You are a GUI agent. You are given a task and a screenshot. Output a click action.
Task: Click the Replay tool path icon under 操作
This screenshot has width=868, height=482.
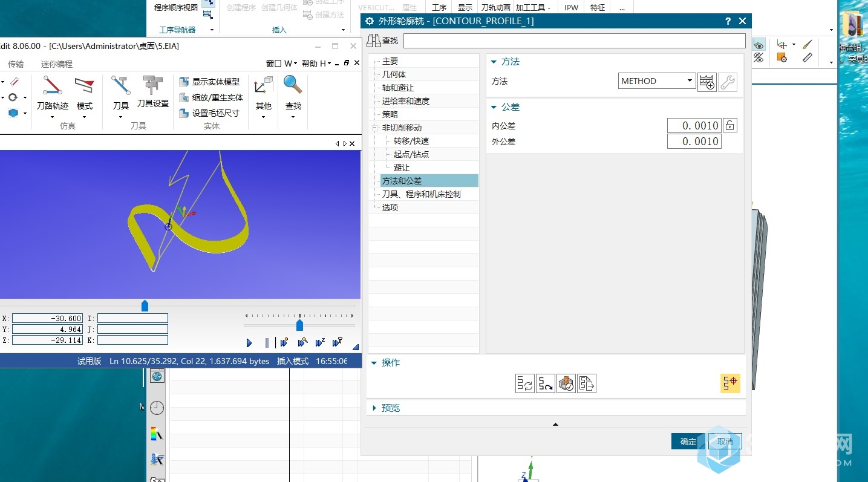pyautogui.click(x=546, y=383)
